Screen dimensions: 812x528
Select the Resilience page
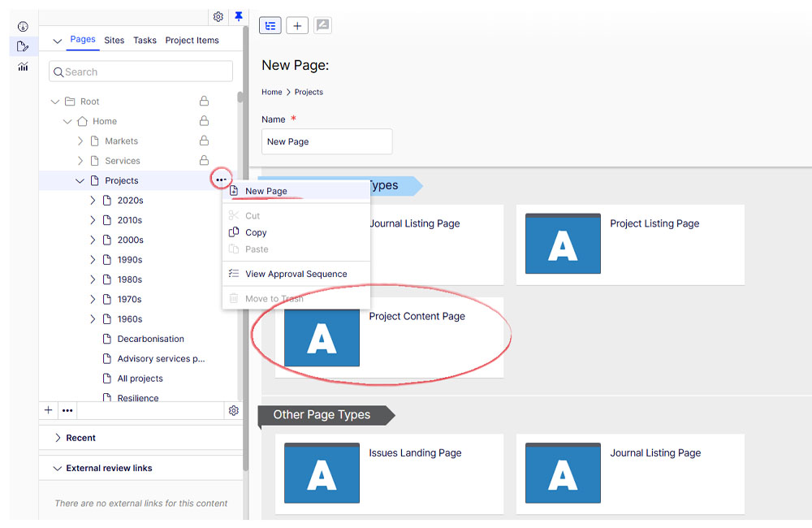138,397
